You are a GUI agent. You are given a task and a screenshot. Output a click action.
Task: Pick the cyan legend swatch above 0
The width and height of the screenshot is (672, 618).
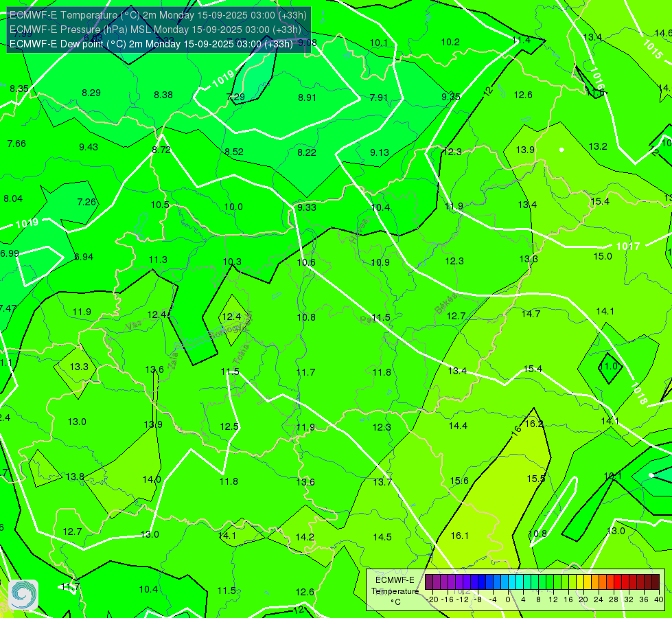[x=512, y=582]
